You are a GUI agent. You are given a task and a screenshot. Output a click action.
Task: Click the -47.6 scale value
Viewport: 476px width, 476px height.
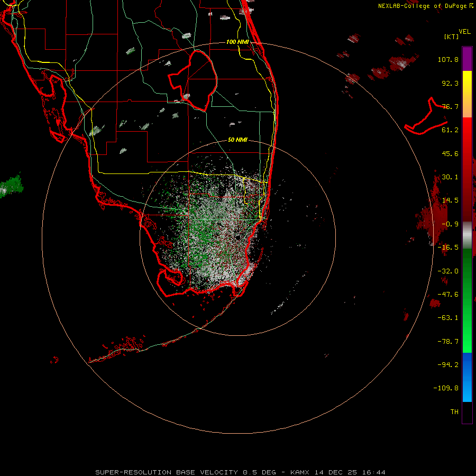[x=448, y=294]
